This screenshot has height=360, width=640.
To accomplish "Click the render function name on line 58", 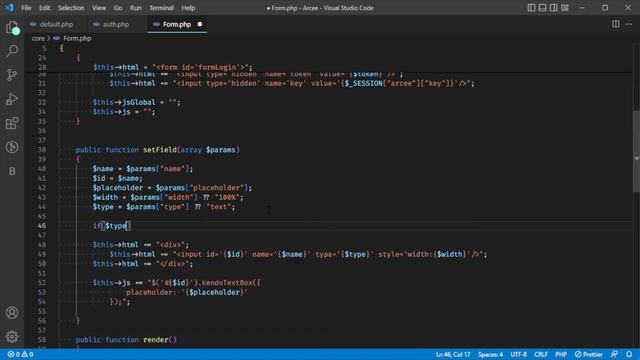I will click(156, 340).
